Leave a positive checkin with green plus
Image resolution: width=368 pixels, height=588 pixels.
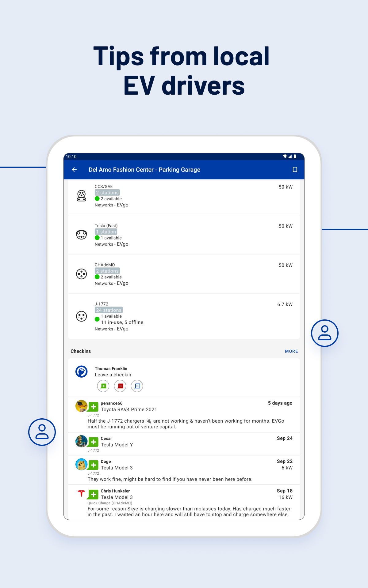pyautogui.click(x=103, y=386)
